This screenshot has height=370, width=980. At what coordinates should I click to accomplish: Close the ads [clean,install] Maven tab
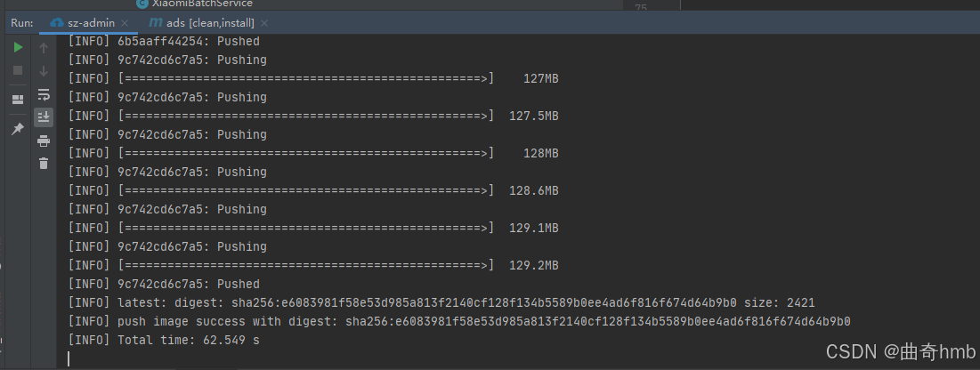click(264, 23)
